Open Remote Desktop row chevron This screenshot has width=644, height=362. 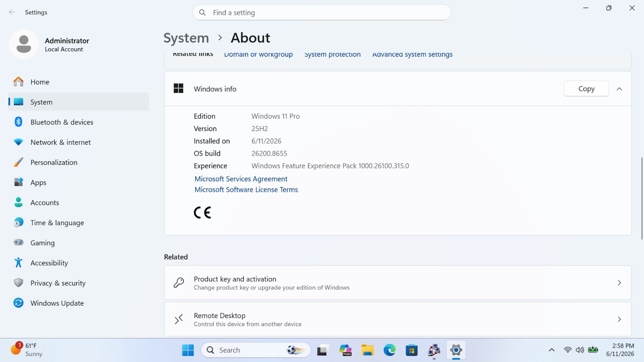pyautogui.click(x=619, y=319)
